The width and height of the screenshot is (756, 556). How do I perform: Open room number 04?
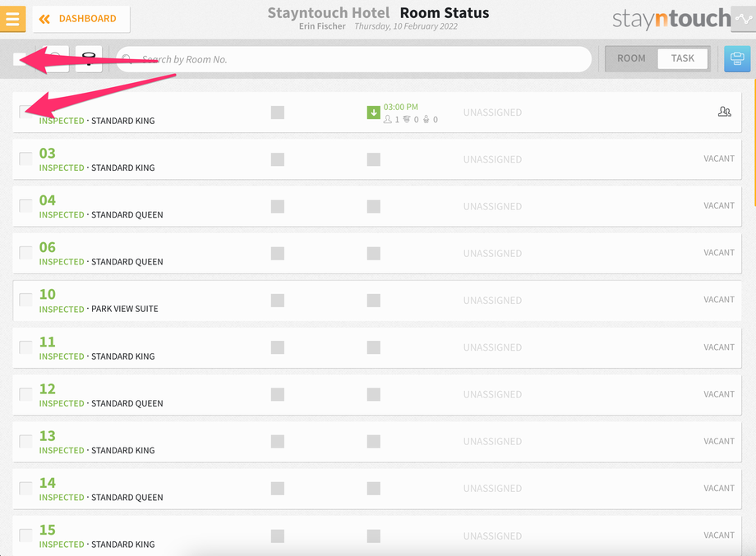point(48,200)
